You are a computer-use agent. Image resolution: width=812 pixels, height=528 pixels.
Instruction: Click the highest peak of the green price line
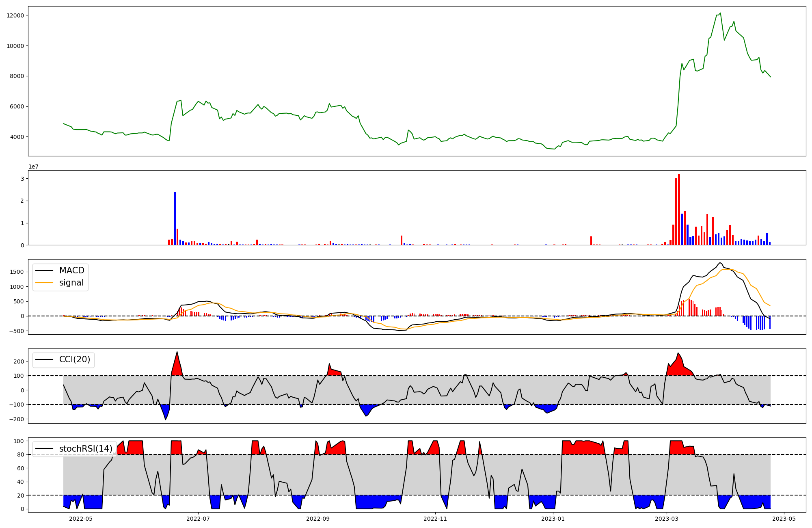tap(720, 13)
